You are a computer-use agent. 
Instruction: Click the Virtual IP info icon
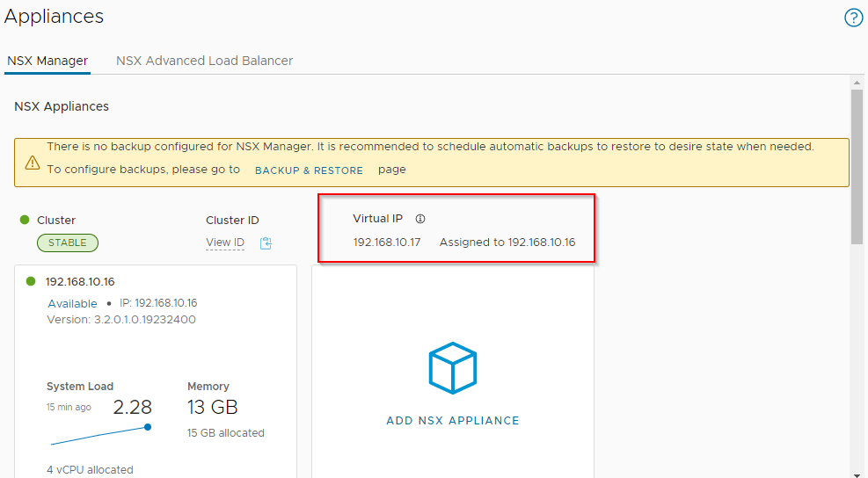coord(420,219)
